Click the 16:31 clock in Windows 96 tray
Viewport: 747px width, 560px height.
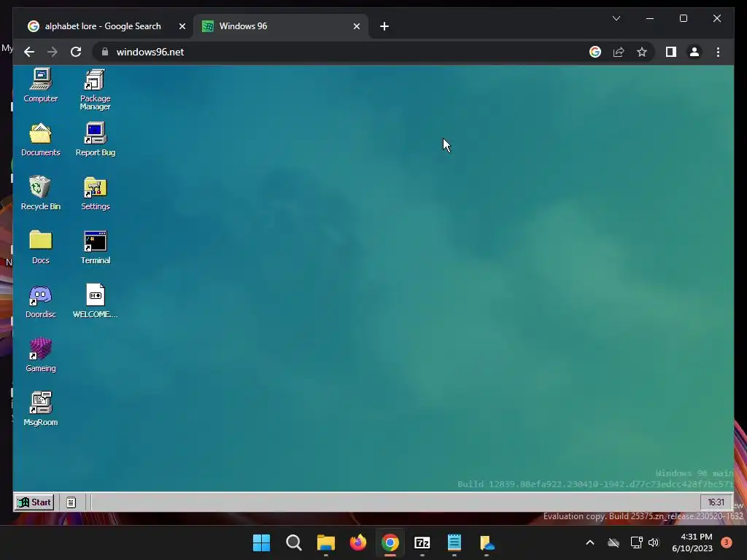coord(716,502)
